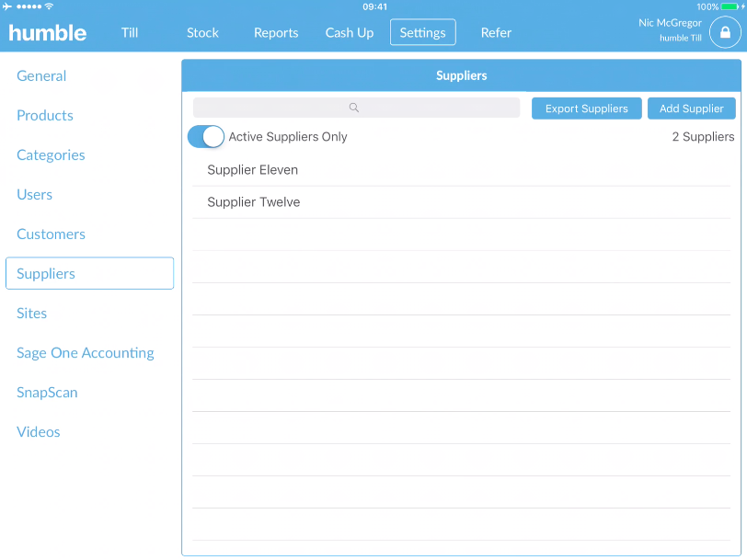Click Add Supplier button
This screenshot has height=560, width=747.
pos(691,109)
